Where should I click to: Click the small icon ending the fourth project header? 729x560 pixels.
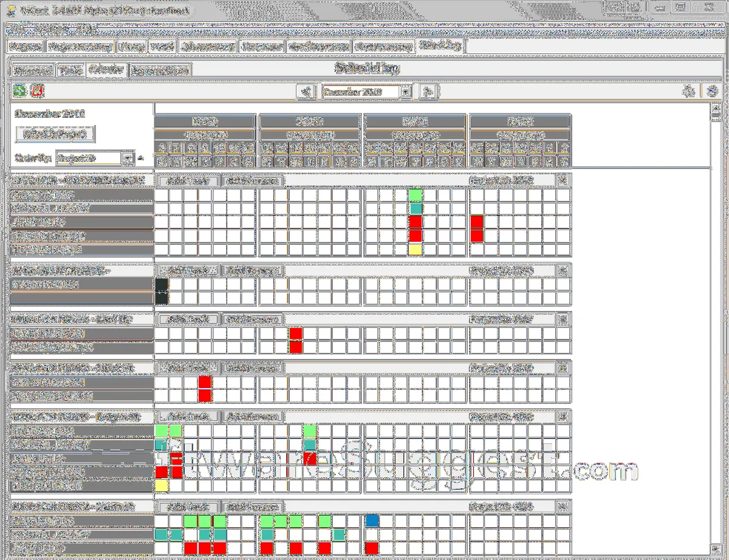click(563, 367)
